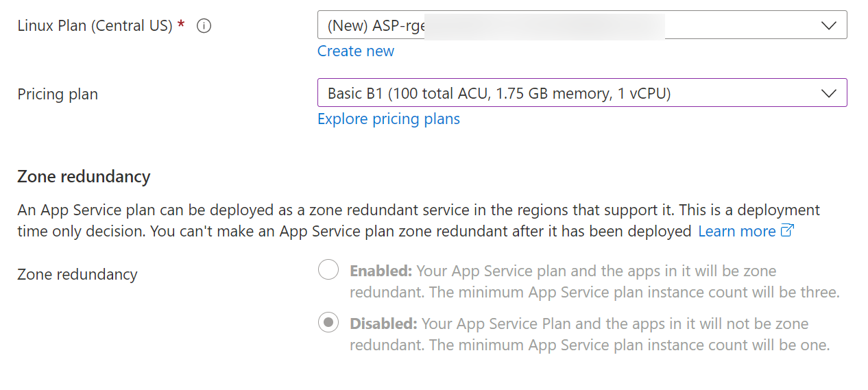Expand the Pricing plan dropdown chevron
868x390 pixels.
(x=828, y=93)
